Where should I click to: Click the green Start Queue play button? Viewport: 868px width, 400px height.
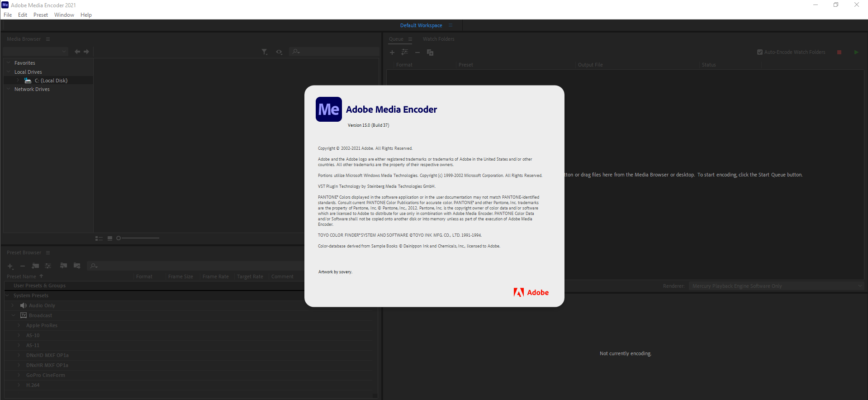point(856,52)
